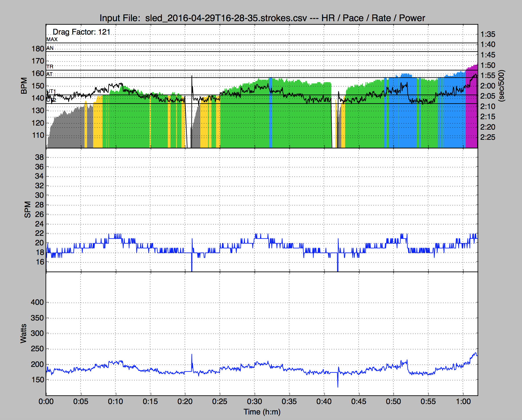522x420 pixels.
Task: Click the 180 tick on the BPM axis
Action: (38, 49)
